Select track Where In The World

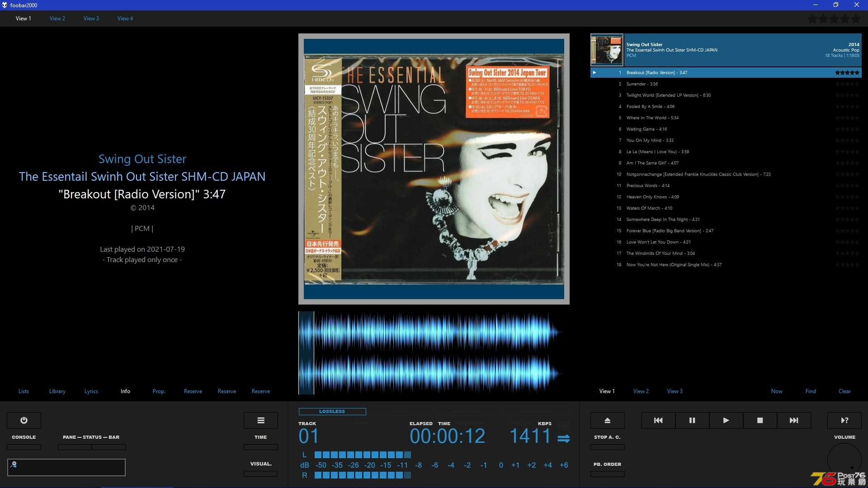726,118
